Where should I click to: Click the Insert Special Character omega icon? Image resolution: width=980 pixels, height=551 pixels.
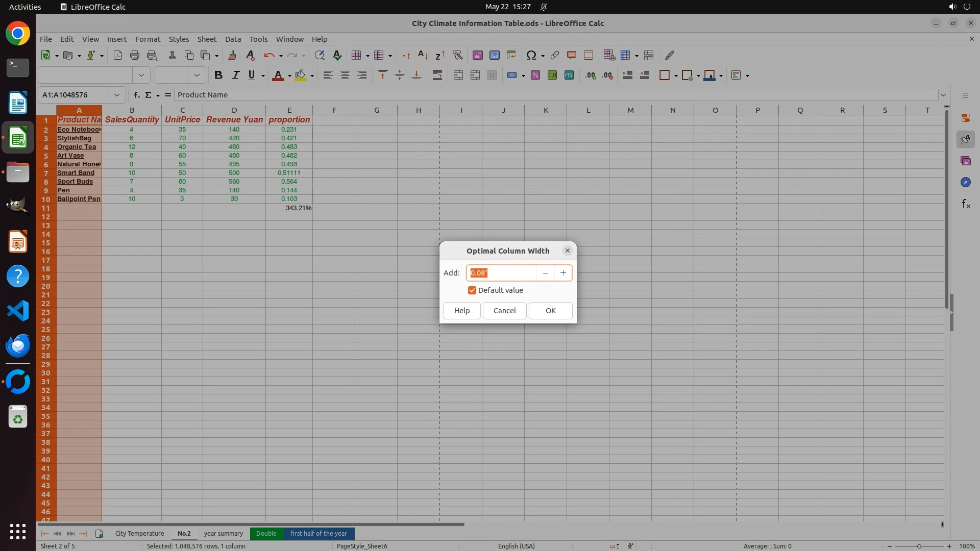[531, 55]
